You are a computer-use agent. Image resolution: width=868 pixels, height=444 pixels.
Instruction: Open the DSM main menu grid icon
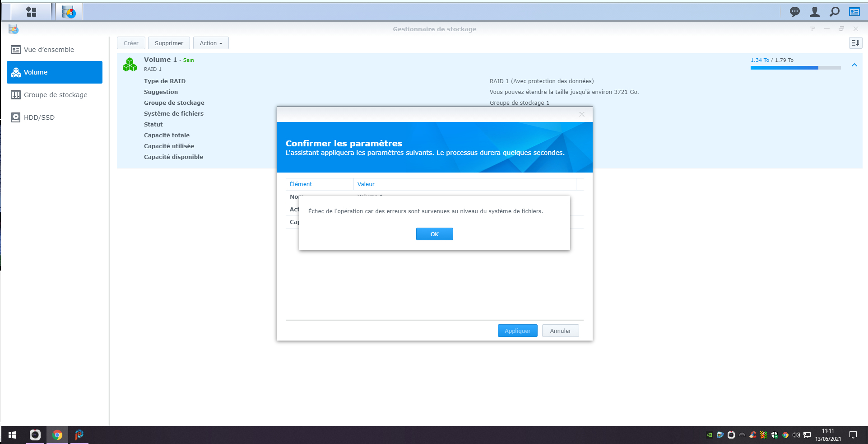tap(31, 12)
